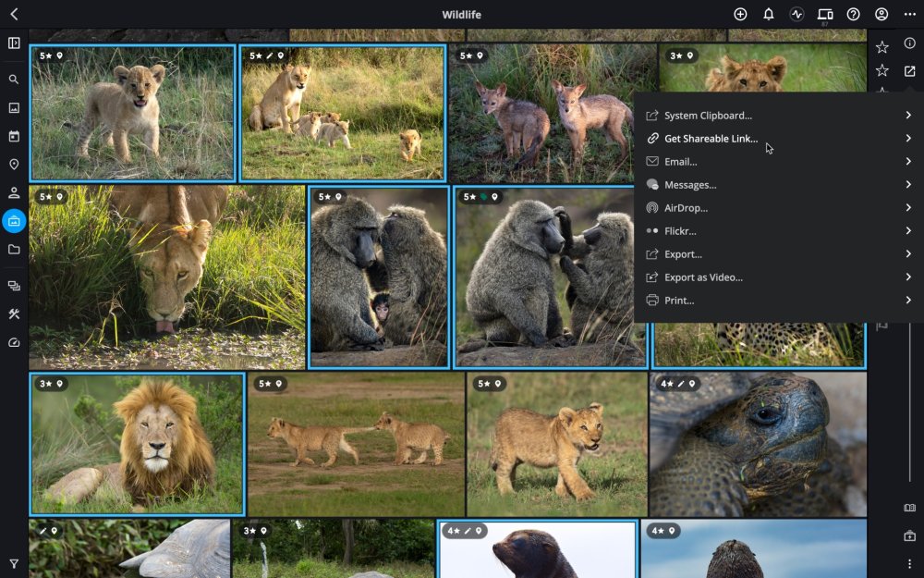Open the Info panel icon
Viewport: 924px width, 578px height.
pyautogui.click(x=910, y=43)
